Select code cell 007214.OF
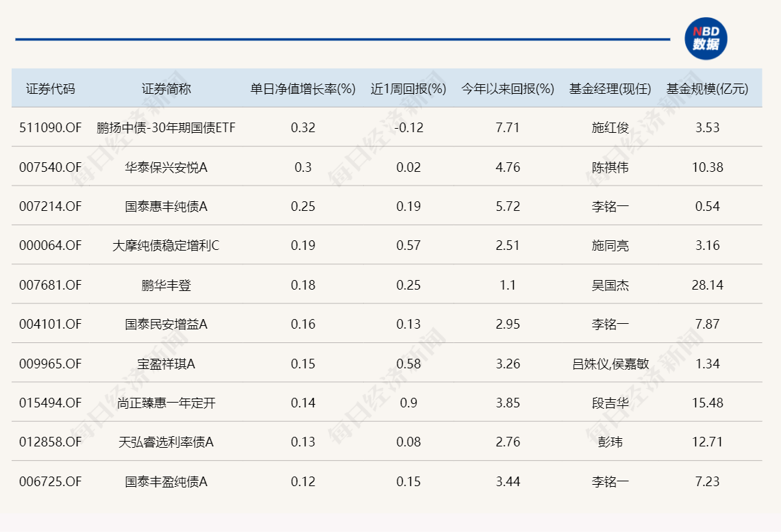781x532 pixels. pos(50,206)
